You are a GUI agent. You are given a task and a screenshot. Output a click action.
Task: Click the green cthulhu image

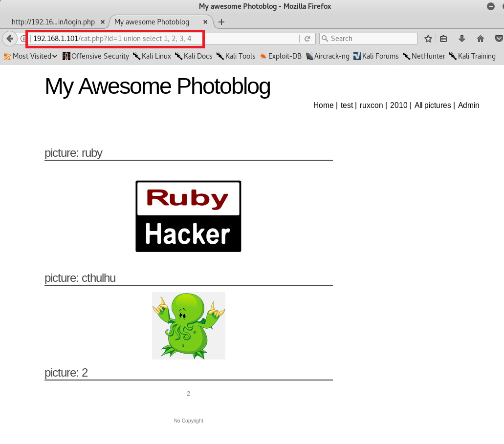click(189, 326)
